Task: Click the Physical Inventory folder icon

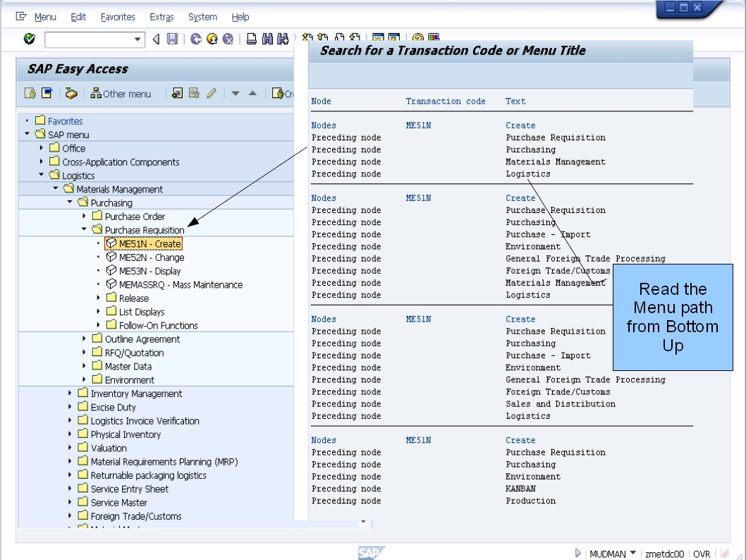Action: (x=82, y=434)
